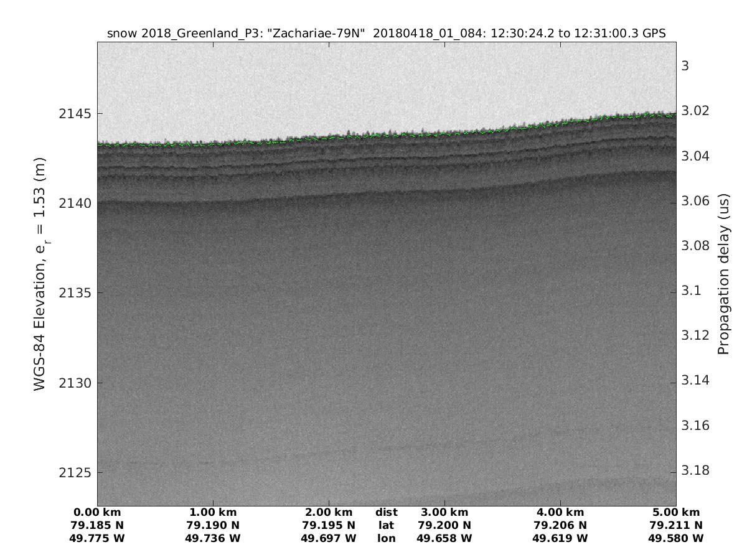Image resolution: width=747 pixels, height=560 pixels.
Task: Click the 3.12 propagation delay tick
Action: click(694, 335)
